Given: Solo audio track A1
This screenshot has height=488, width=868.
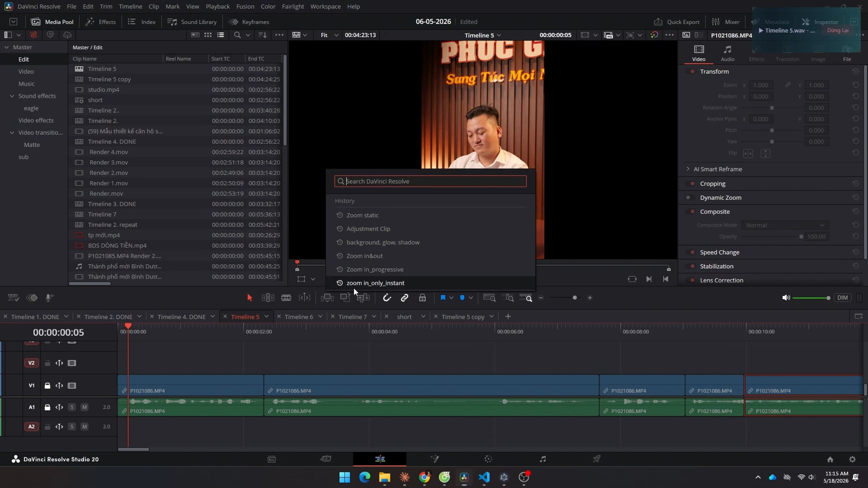Looking at the screenshot, I should point(72,407).
